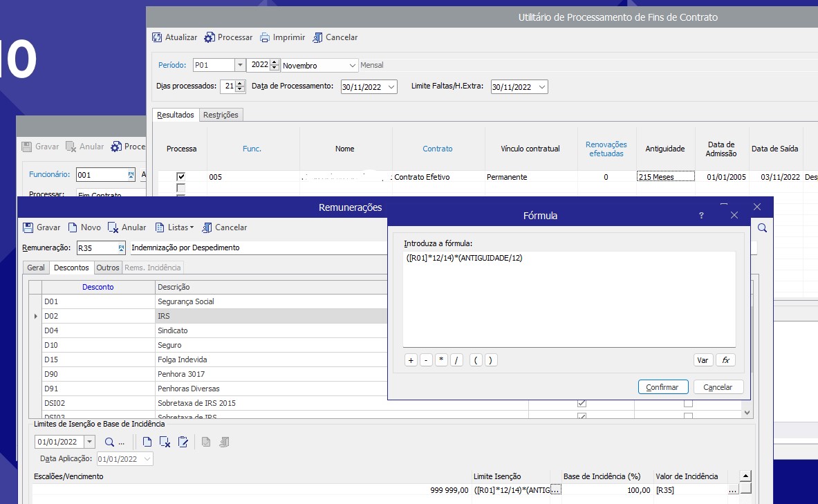The height and width of the screenshot is (504, 818).
Task: Click the search magnifier beside the 01/01/2022 date
Action: click(109, 442)
